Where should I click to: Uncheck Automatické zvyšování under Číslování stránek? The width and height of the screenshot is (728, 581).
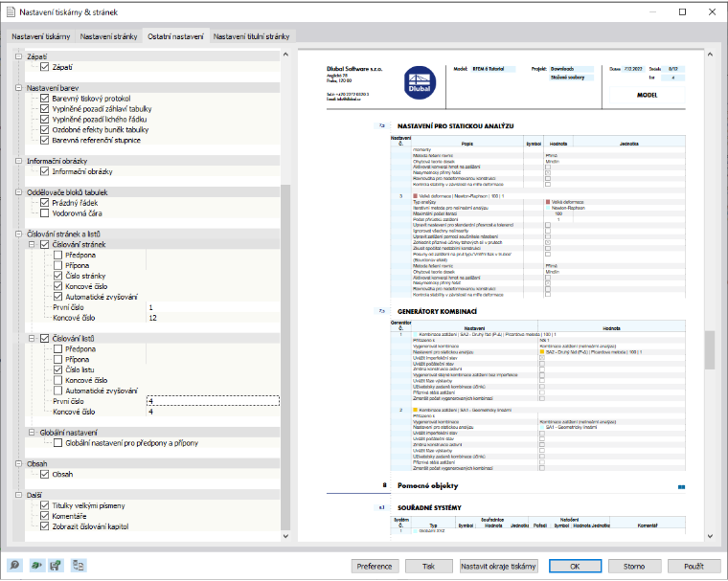click(58, 297)
